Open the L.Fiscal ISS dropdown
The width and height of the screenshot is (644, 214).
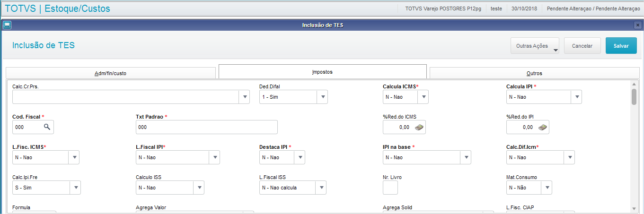coord(321,188)
